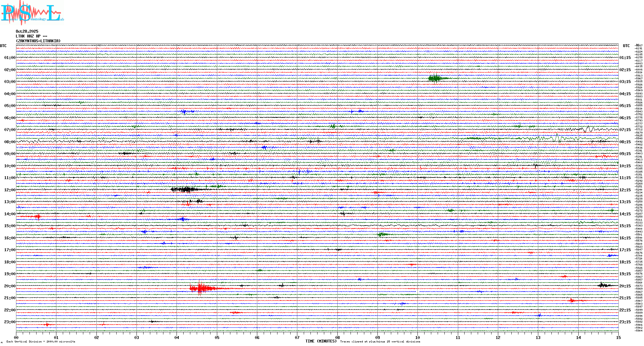
Task: Click the vertical division microvolts note
Action: tap(41, 342)
